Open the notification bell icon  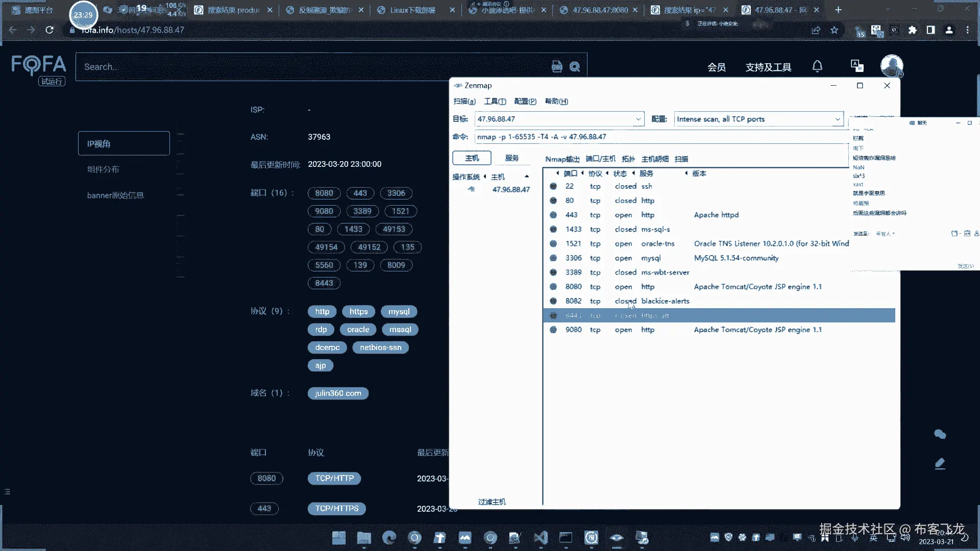tap(817, 66)
